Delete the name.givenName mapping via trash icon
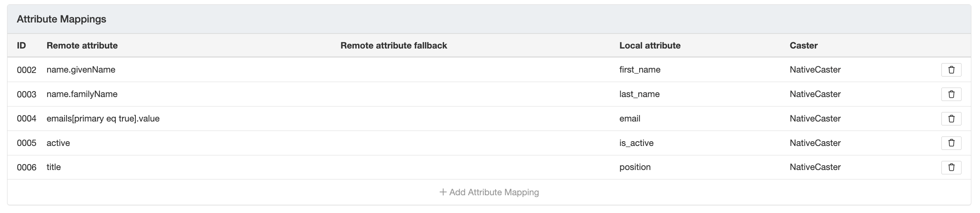 click(951, 70)
